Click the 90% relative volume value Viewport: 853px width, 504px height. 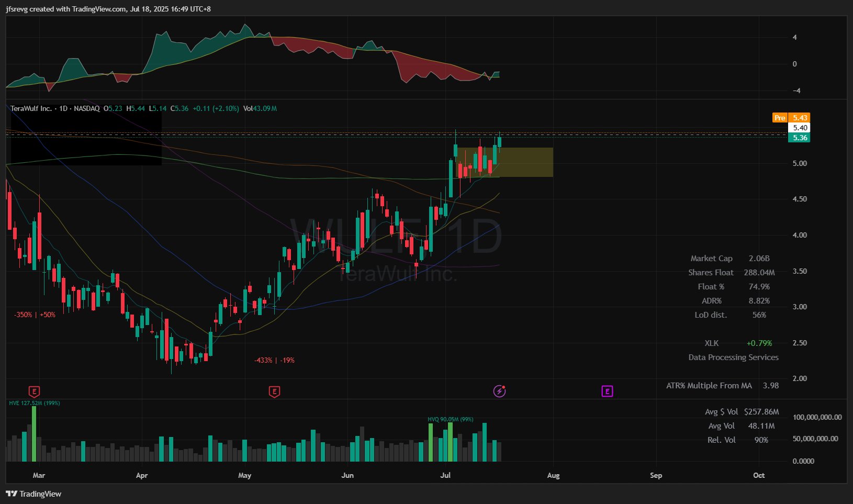tap(761, 440)
